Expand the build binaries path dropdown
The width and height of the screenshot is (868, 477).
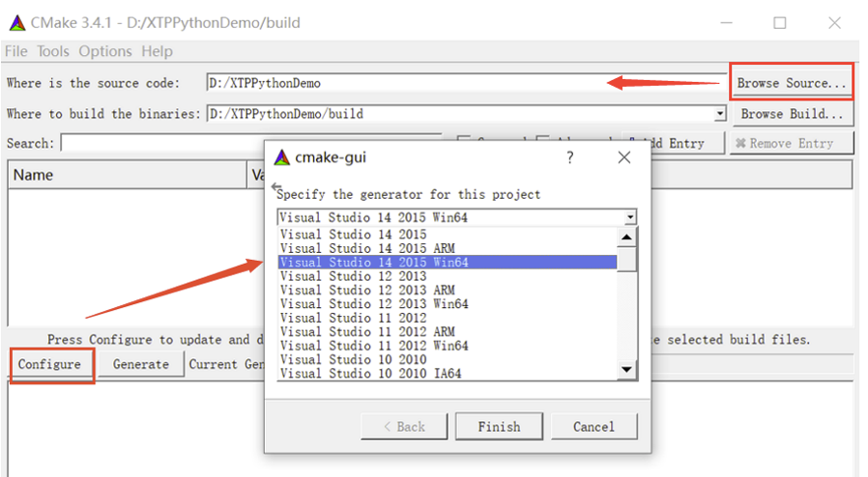[x=719, y=114]
